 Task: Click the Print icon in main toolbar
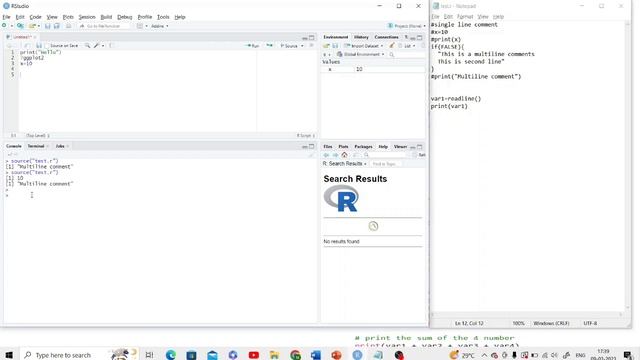[x=69, y=26]
